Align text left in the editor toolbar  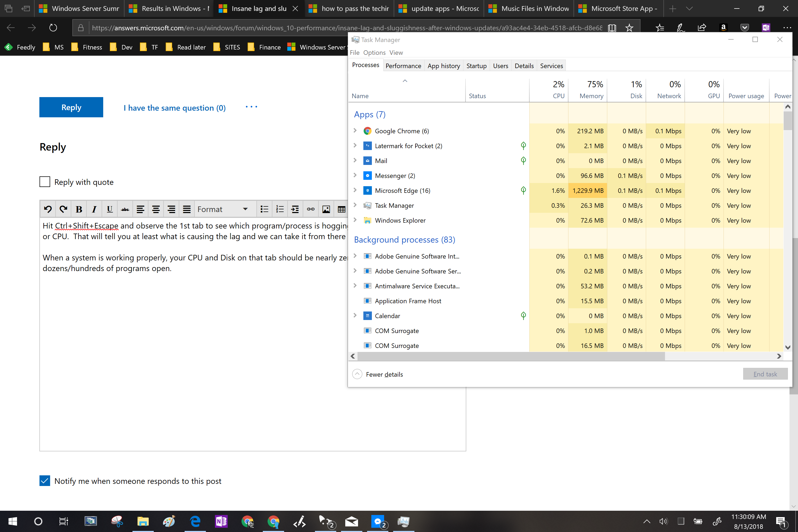pyautogui.click(x=140, y=209)
